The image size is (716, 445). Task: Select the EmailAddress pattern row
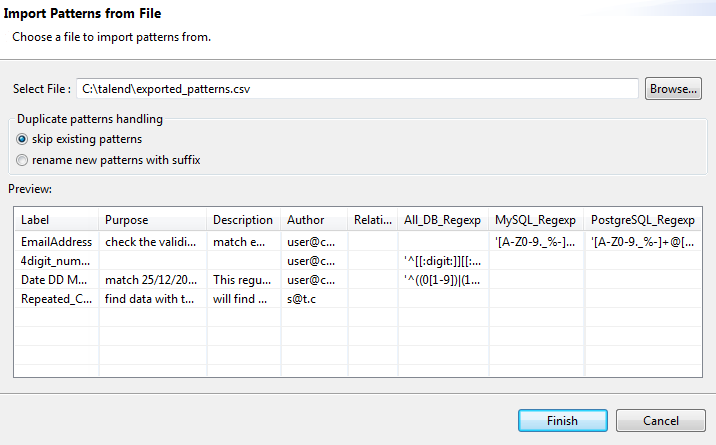57,241
